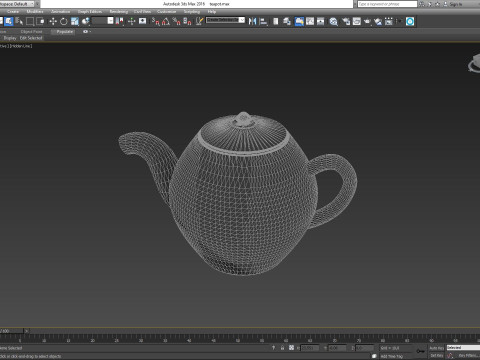This screenshot has height=360, width=480.
Task: Activate the Select Object tool
Action: coord(8,21)
